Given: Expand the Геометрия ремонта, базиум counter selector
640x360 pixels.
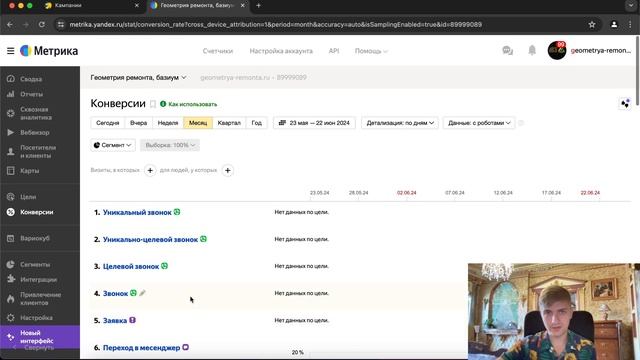Looking at the screenshot, I should click(138, 77).
